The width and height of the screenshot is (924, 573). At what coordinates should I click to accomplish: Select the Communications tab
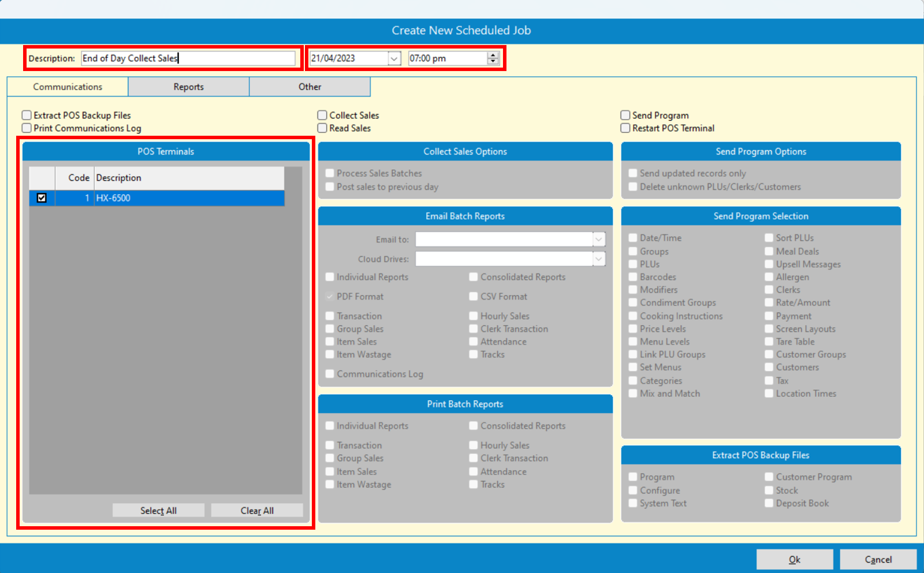68,87
